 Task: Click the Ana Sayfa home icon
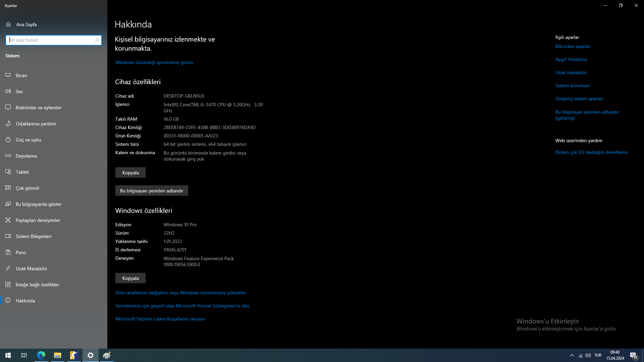pyautogui.click(x=8, y=24)
